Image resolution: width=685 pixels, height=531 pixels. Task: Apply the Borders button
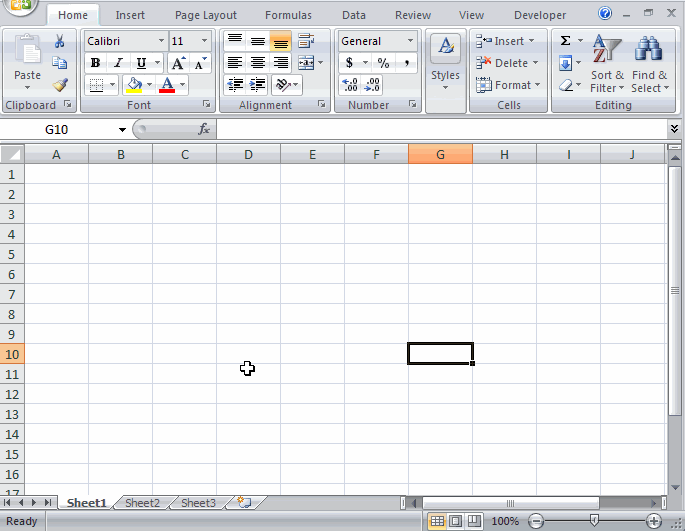point(96,85)
